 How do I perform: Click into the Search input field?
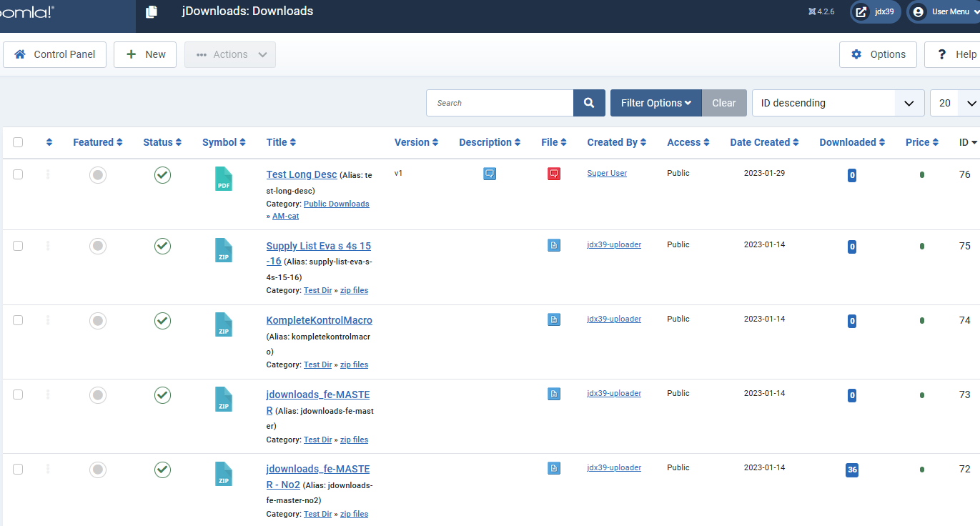(x=500, y=103)
